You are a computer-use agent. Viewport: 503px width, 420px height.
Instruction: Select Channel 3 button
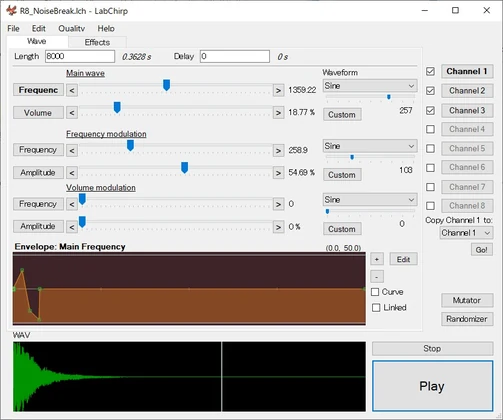pos(467,110)
